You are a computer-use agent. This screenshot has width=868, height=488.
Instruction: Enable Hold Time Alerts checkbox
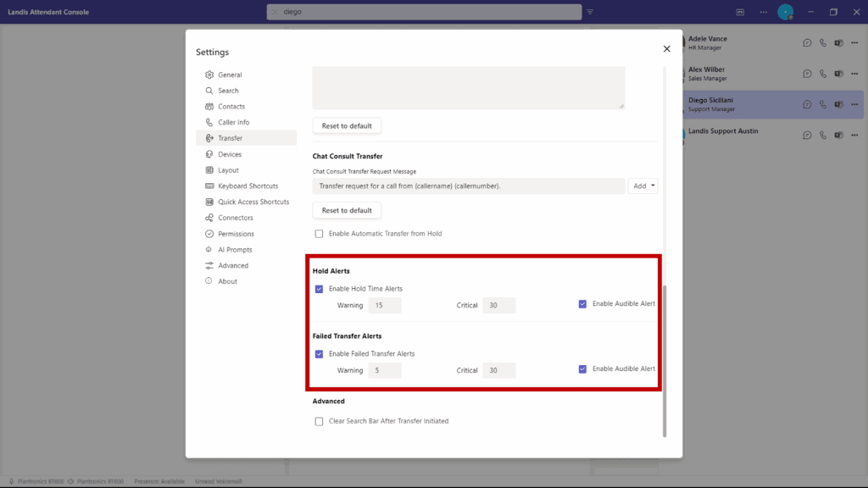coord(319,289)
